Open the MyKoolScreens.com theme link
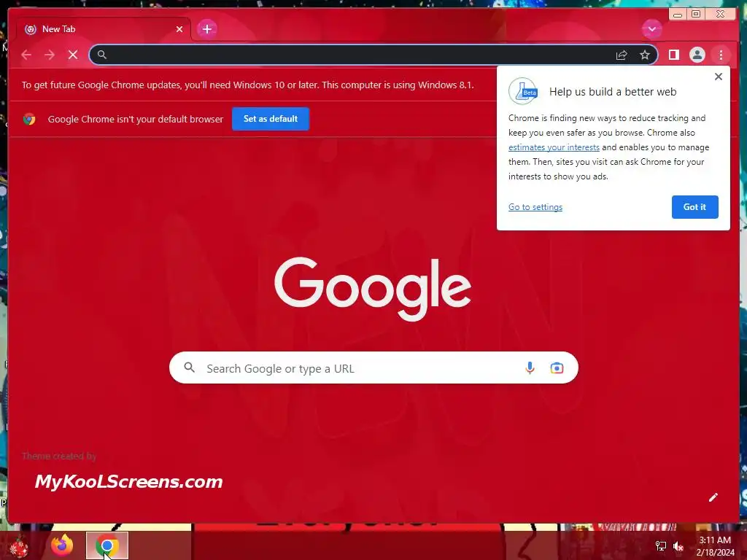Image resolution: width=747 pixels, height=560 pixels. pyautogui.click(x=128, y=481)
